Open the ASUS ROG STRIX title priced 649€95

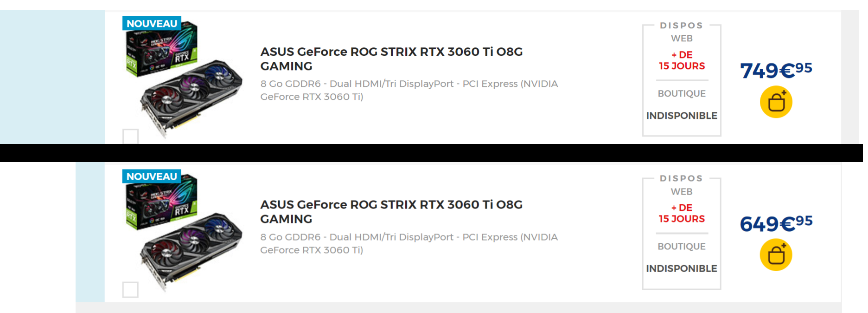[391, 211]
